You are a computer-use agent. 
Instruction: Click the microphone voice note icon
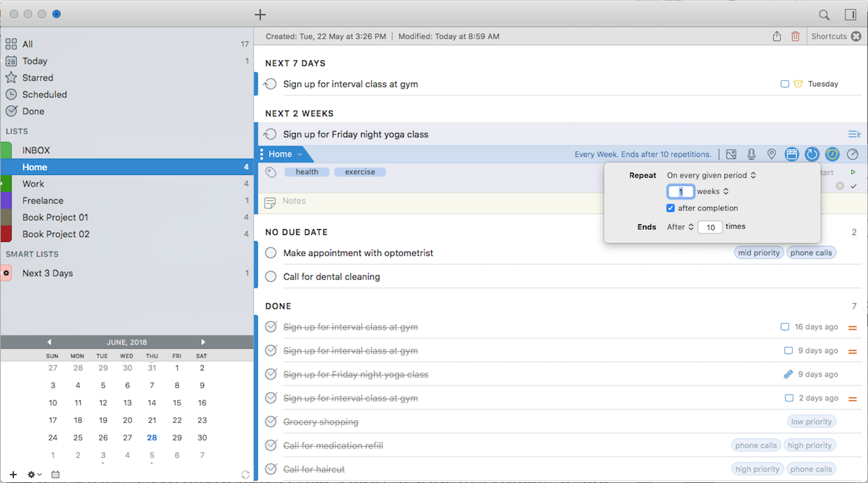[752, 154]
